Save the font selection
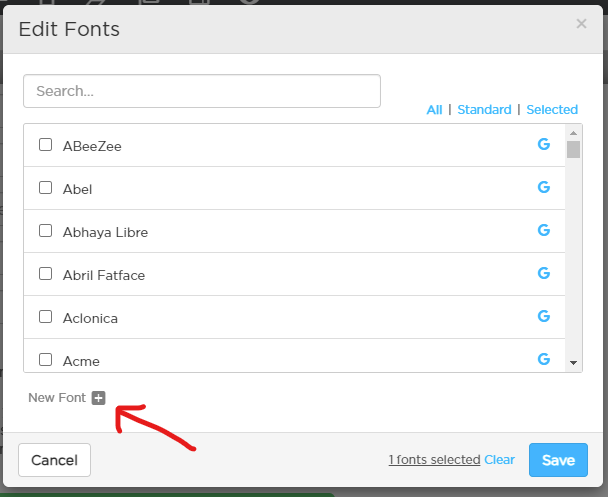 pyautogui.click(x=558, y=460)
